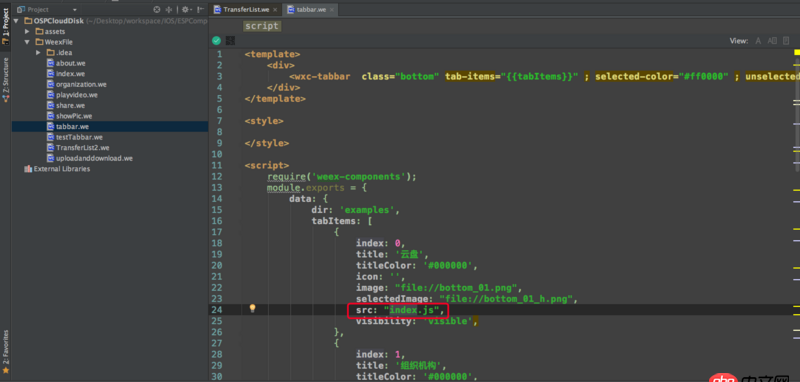The image size is (800, 382).
Task: Switch to the TransferList.we editor tab
Action: 245,10
